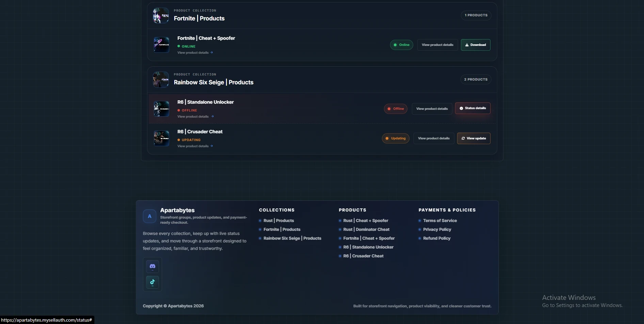Click the "Rainbow Six Seige | Products" heading
Viewport: 644px width, 324px height.
[x=213, y=82]
